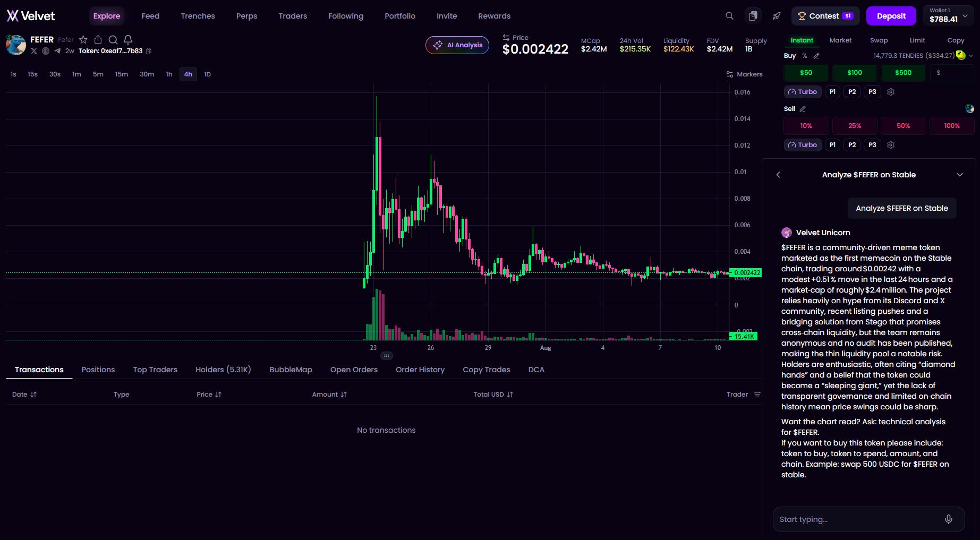Open the Trenches page
This screenshot has width=980, height=540.
198,16
